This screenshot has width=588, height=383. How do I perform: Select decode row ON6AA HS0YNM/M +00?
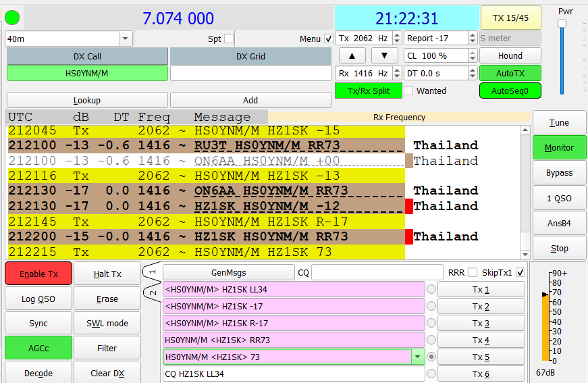click(x=207, y=161)
